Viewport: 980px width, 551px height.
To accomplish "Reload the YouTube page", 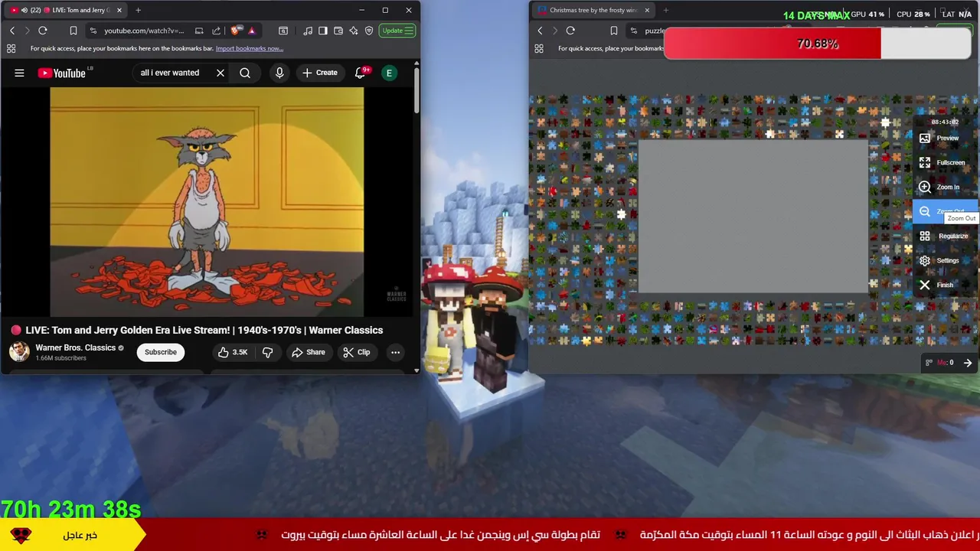I will pyautogui.click(x=43, y=31).
